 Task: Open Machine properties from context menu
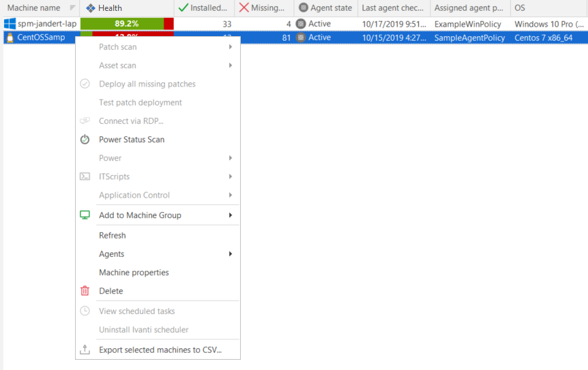tap(158, 273)
